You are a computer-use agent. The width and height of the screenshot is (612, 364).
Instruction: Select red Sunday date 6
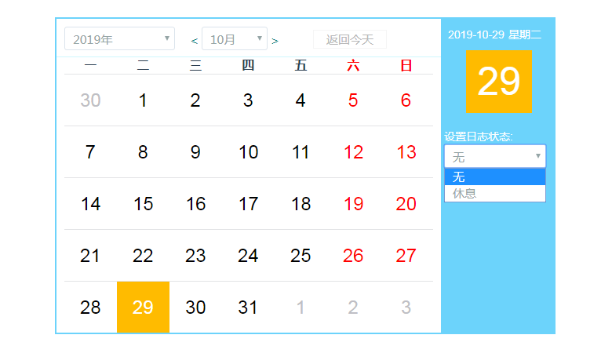coord(406,100)
